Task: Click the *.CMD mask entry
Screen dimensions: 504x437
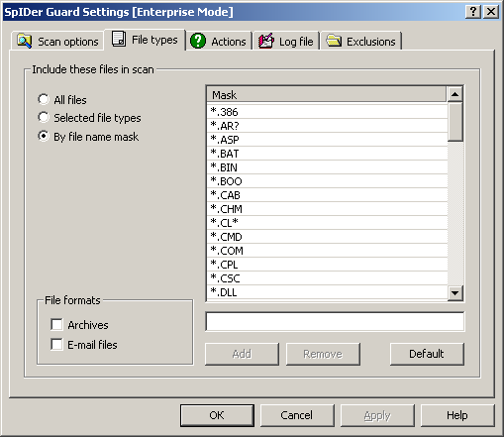Action: click(327, 237)
